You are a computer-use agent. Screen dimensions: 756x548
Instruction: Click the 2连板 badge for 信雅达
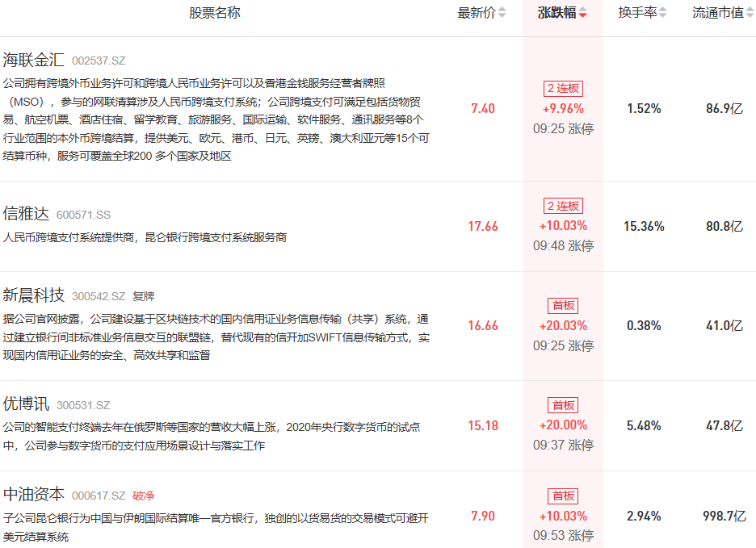pyautogui.click(x=563, y=207)
